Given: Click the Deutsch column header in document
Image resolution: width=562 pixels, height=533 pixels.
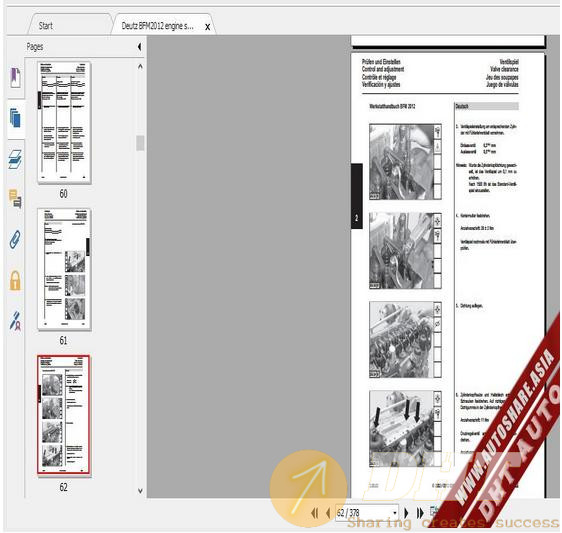Looking at the screenshot, I should click(487, 106).
